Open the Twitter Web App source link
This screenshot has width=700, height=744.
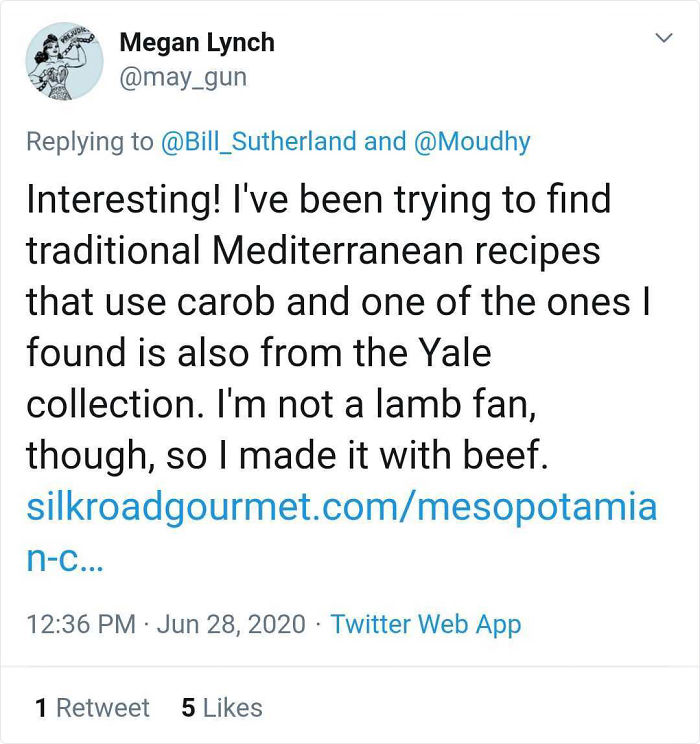[x=426, y=625]
